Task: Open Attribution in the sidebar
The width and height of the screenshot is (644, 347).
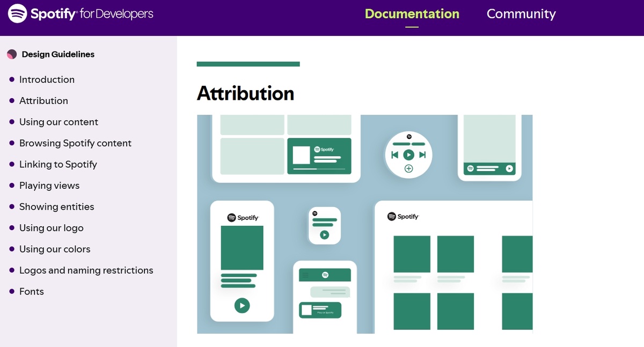Action: (43, 101)
